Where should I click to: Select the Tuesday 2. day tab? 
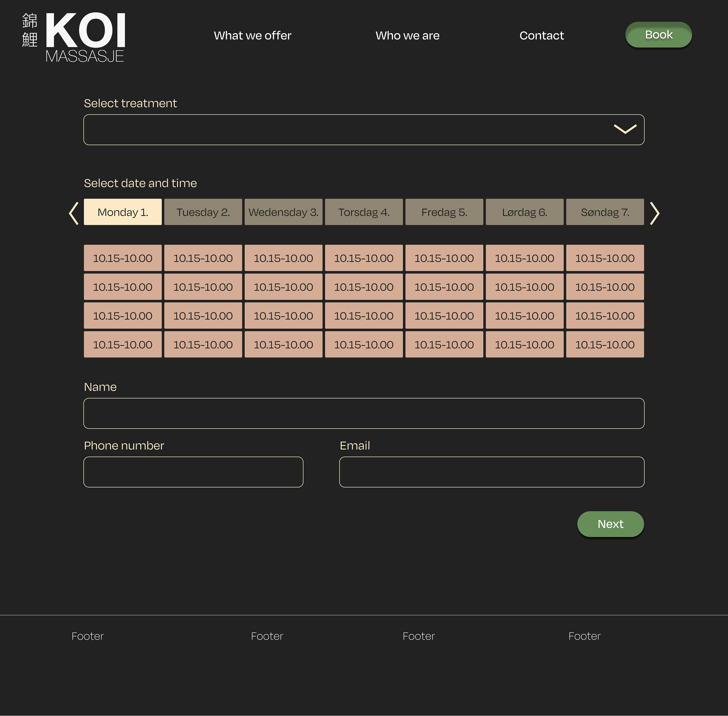pyautogui.click(x=203, y=212)
